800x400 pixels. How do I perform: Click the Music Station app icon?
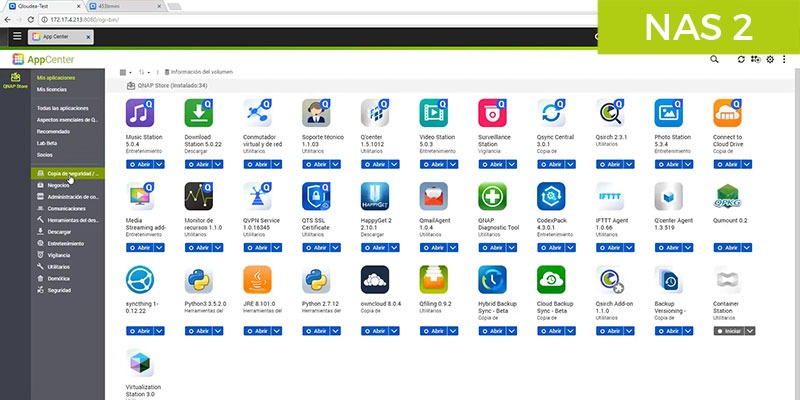click(140, 113)
